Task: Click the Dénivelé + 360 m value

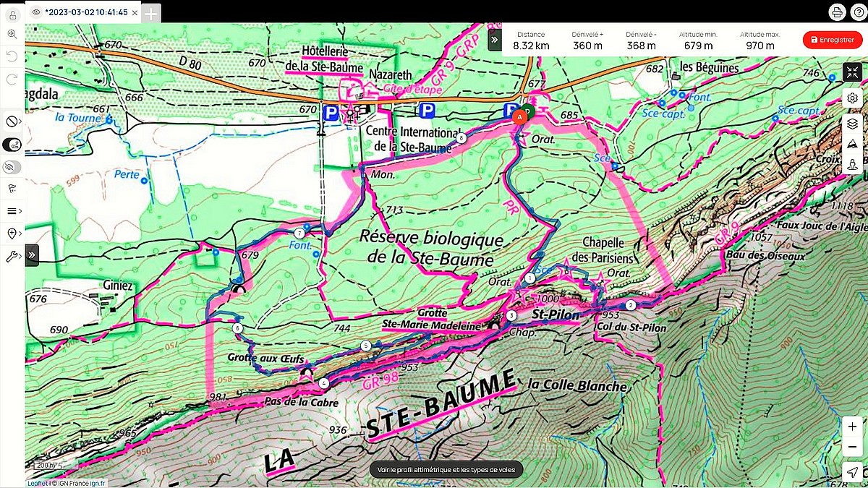Action: click(x=587, y=46)
